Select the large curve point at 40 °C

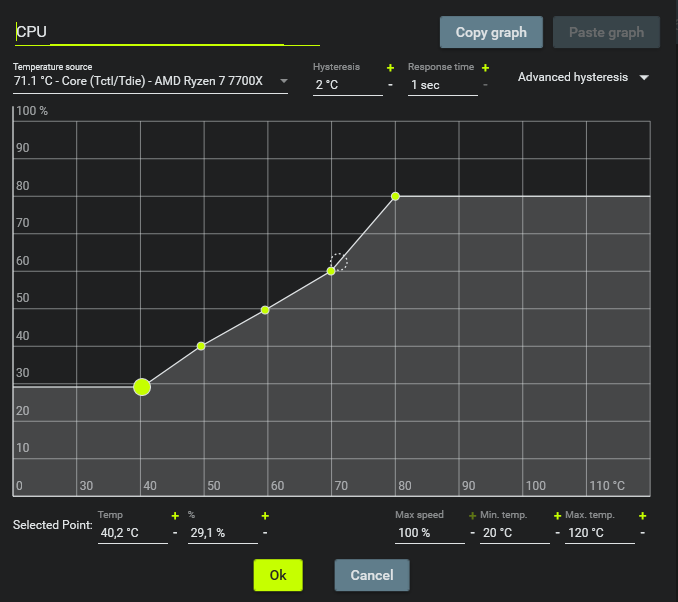[x=142, y=387]
